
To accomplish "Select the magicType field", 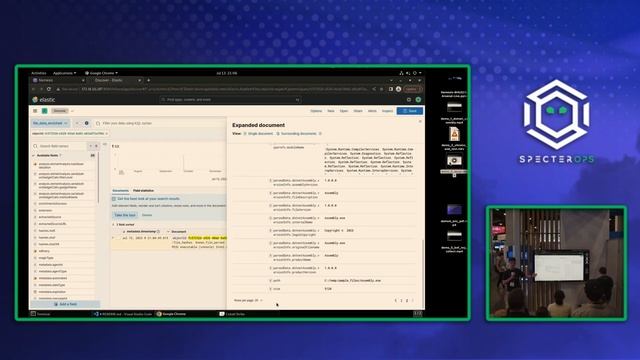I will 46,258.
